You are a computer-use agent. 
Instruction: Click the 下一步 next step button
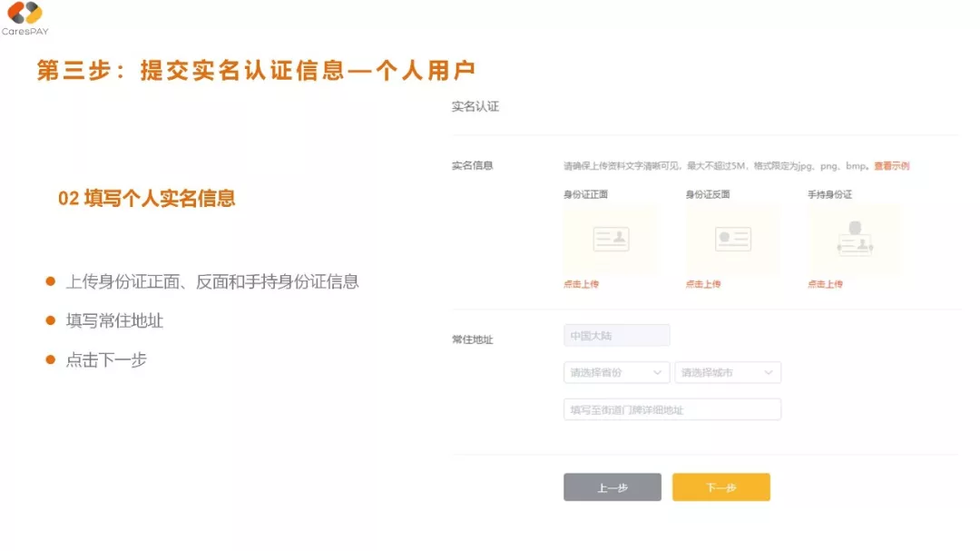tap(720, 487)
